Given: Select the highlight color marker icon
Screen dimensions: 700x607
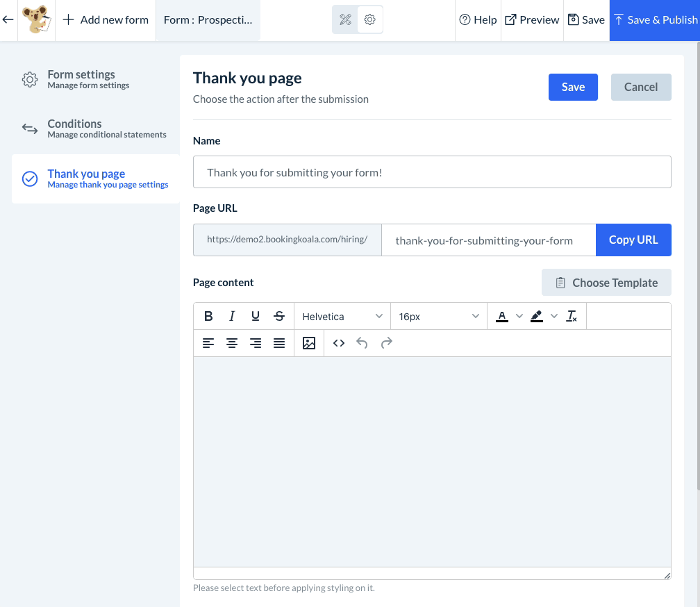Looking at the screenshot, I should pos(537,317).
